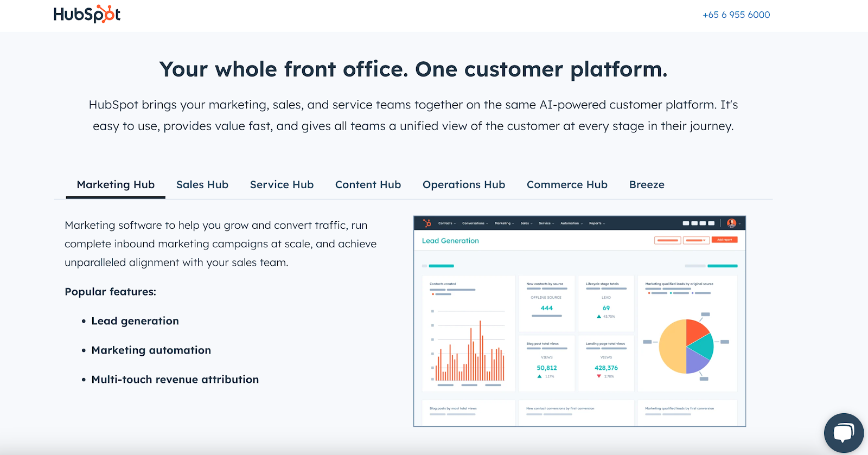Click the Lead generation feature text
Screen dimensions: 868x455
135,321
